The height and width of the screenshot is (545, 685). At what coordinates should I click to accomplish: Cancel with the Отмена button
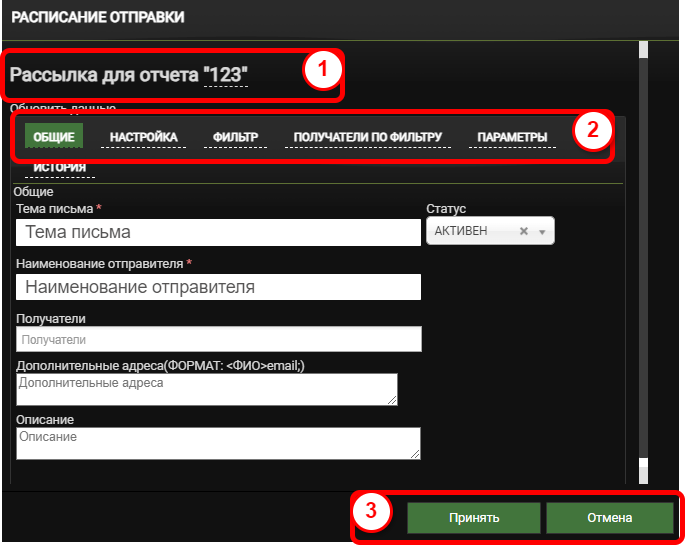[x=609, y=518]
